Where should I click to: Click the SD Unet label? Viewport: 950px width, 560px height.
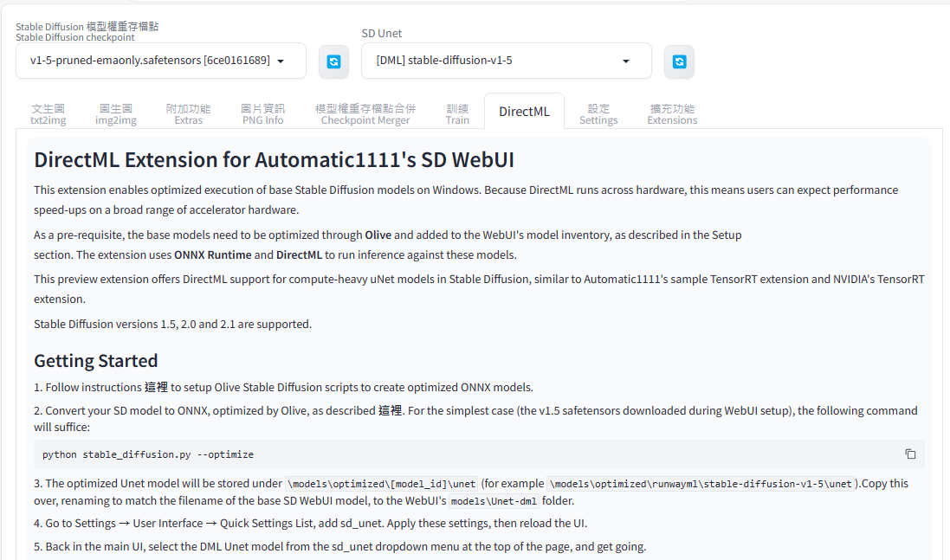pyautogui.click(x=382, y=33)
